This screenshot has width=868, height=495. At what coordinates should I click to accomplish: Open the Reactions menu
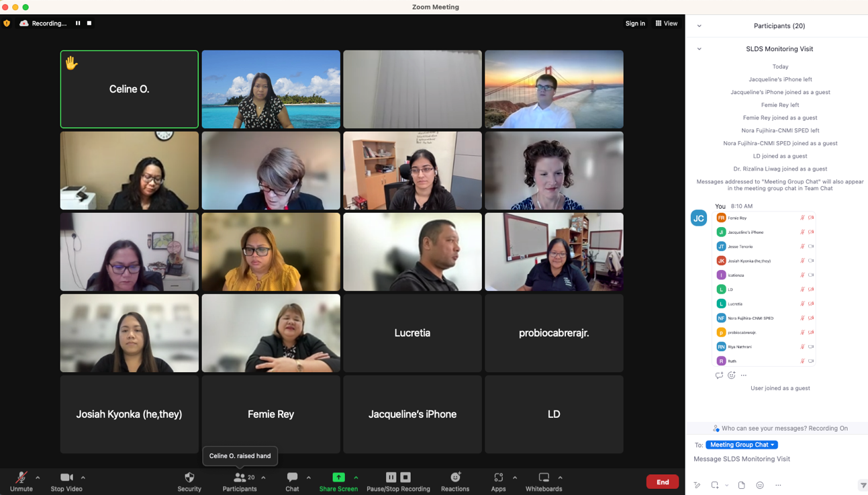point(455,481)
